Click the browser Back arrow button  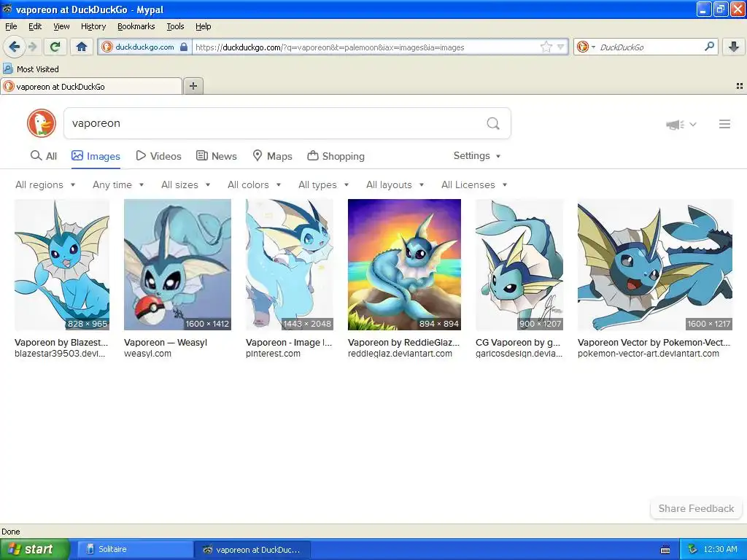click(x=14, y=47)
